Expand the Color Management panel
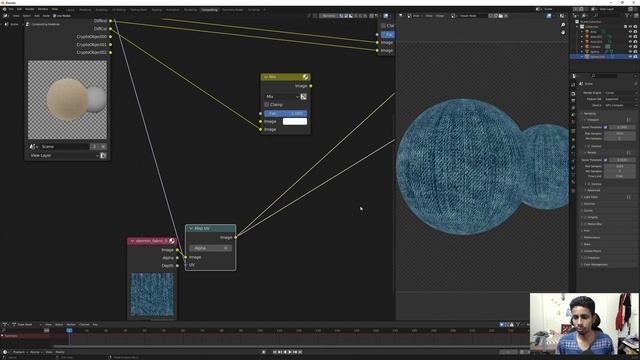Viewport: 640px width, 360px height. pyautogui.click(x=596, y=264)
